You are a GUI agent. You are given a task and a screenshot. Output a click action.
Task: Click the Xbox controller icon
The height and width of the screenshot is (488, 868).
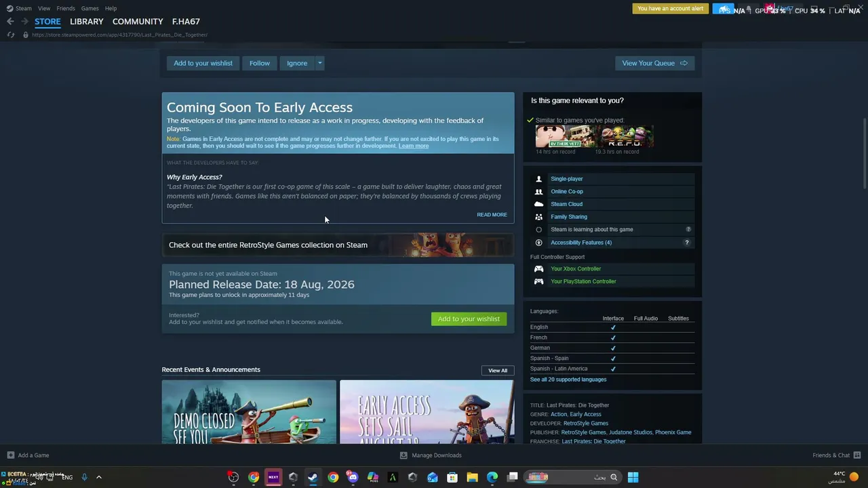pyautogui.click(x=538, y=269)
